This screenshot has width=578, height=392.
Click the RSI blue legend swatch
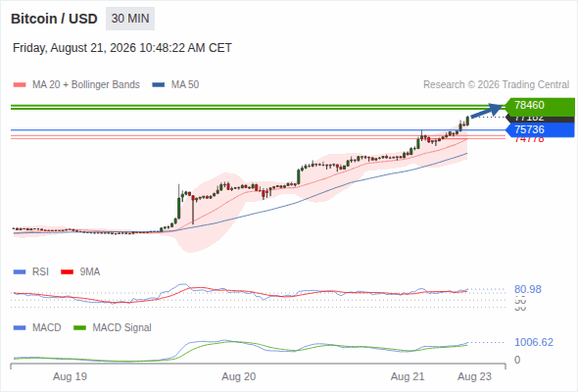click(x=20, y=272)
